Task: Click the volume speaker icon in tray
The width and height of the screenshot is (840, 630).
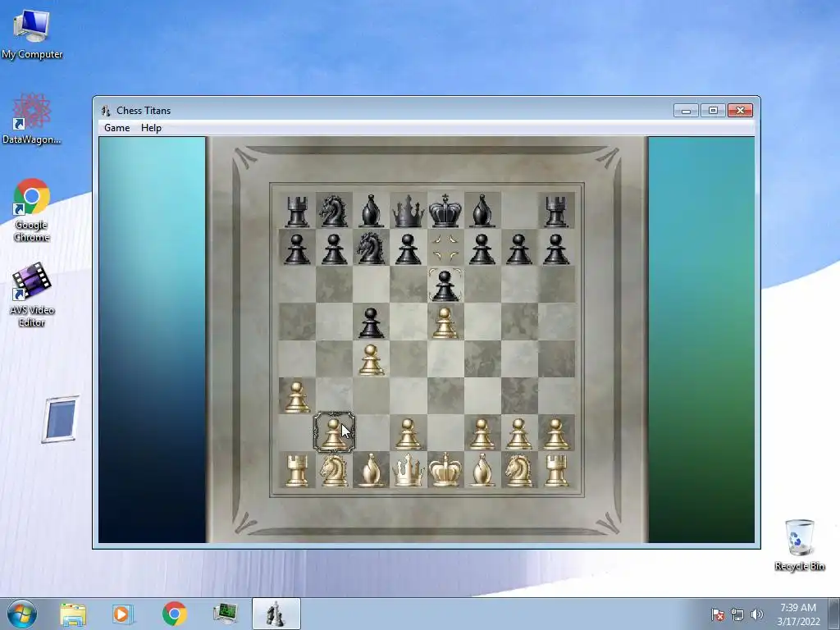Action: (756, 614)
